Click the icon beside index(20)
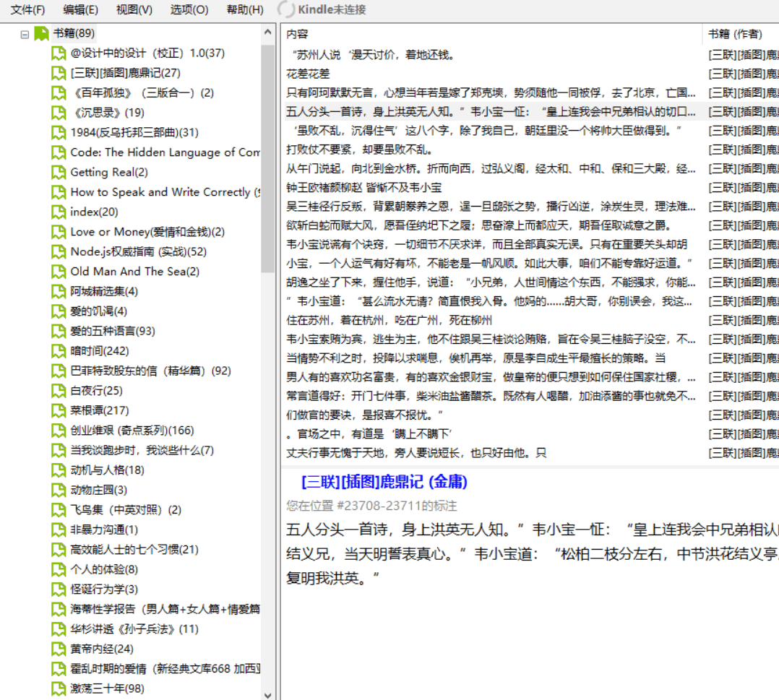The image size is (779, 700). (x=59, y=212)
